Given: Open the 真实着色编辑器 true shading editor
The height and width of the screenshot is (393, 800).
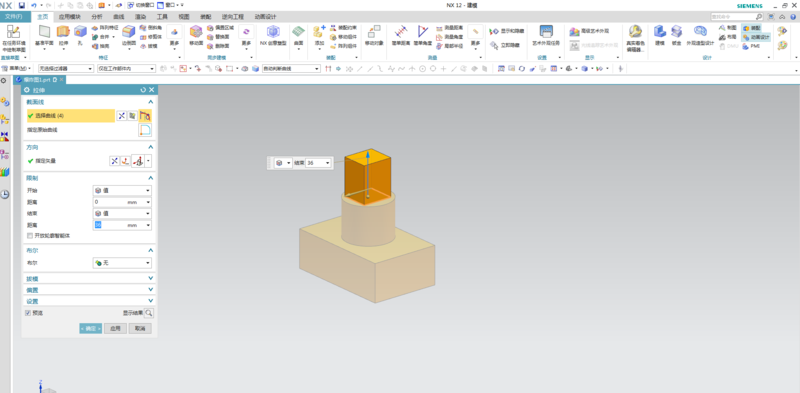Looking at the screenshot, I should 635,38.
